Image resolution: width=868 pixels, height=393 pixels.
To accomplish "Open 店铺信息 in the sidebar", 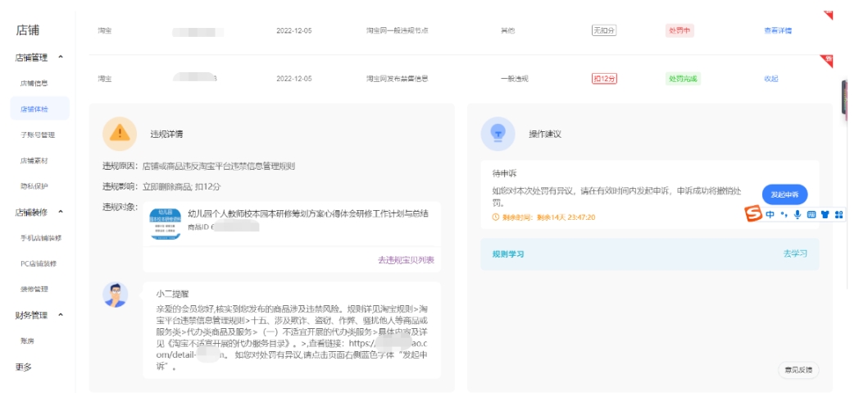I will click(x=34, y=83).
